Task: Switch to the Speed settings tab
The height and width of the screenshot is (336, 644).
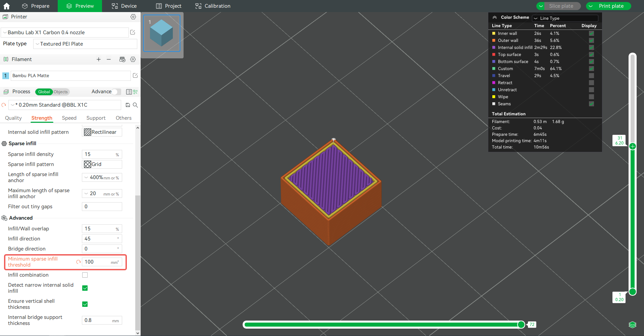Action: (x=69, y=118)
